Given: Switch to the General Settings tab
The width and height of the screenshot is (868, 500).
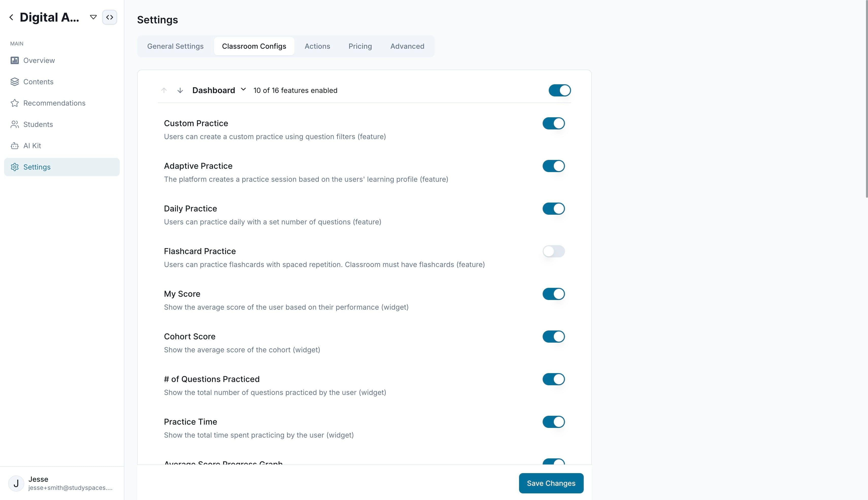Looking at the screenshot, I should pyautogui.click(x=175, y=46).
